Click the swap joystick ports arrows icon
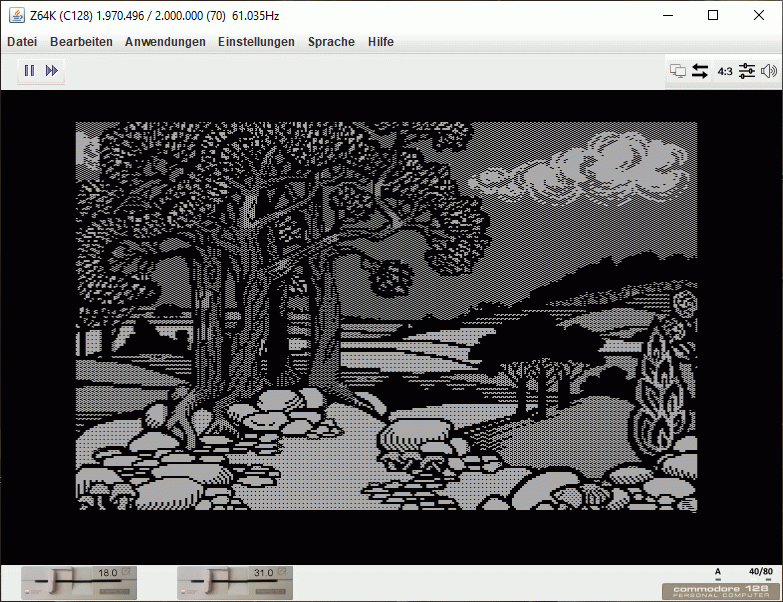Screen dimensions: 783x602 pos(700,71)
